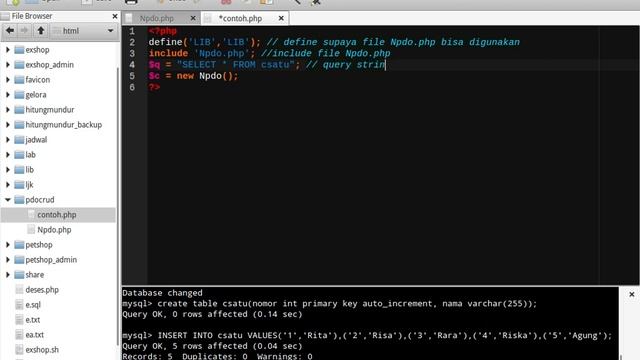Expand the favicon folder

point(8,80)
